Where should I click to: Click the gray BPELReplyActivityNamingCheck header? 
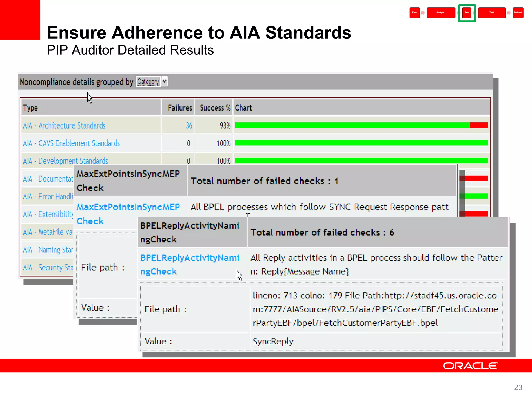tap(192, 232)
